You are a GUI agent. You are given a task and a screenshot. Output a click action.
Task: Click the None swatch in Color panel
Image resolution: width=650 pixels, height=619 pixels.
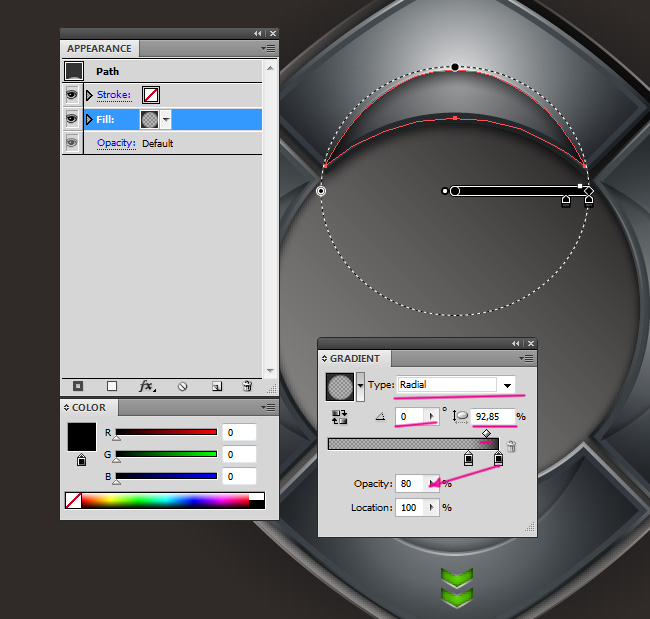point(73,500)
